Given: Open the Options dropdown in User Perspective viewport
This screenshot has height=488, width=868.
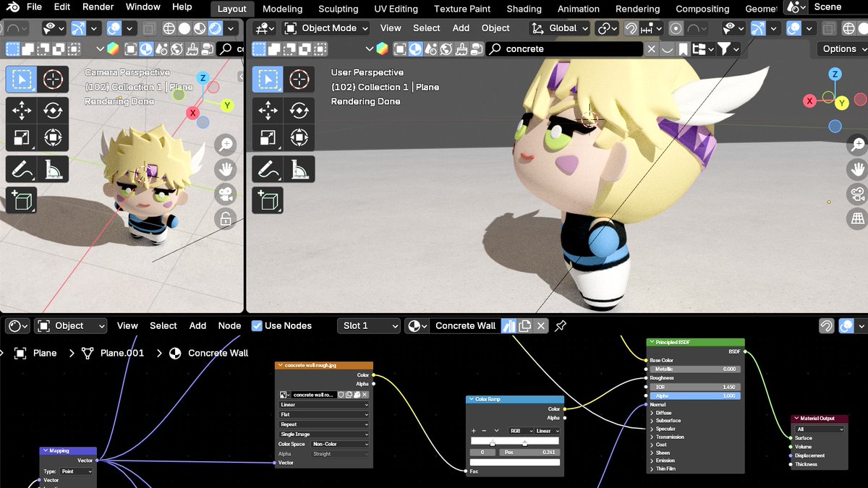Looking at the screenshot, I should point(843,49).
